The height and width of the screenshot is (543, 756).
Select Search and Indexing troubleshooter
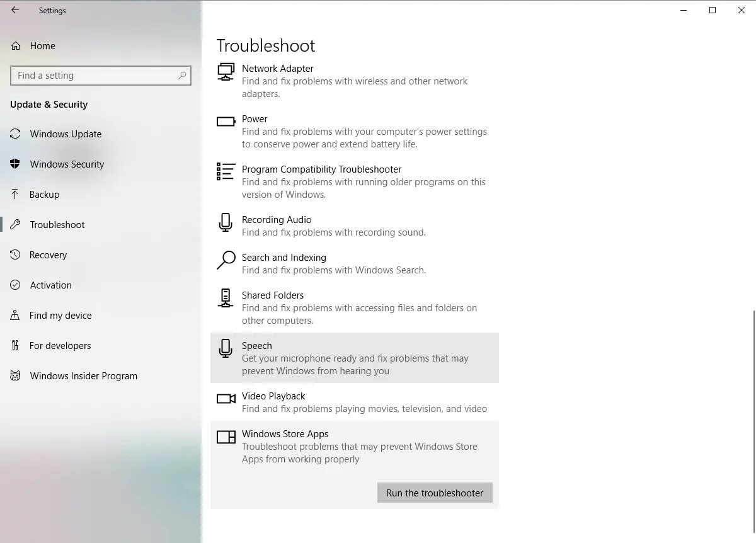355,263
